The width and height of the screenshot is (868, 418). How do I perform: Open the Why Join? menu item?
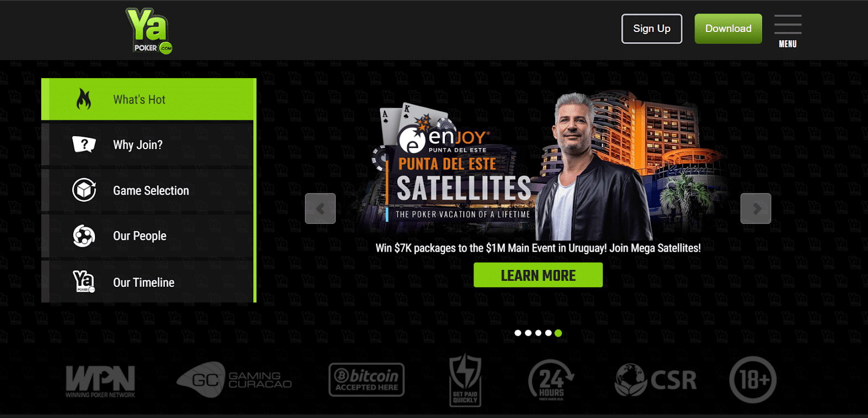(x=148, y=145)
